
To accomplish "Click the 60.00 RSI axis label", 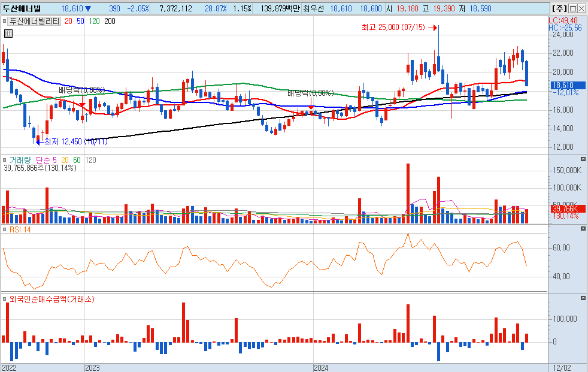I will (x=562, y=247).
